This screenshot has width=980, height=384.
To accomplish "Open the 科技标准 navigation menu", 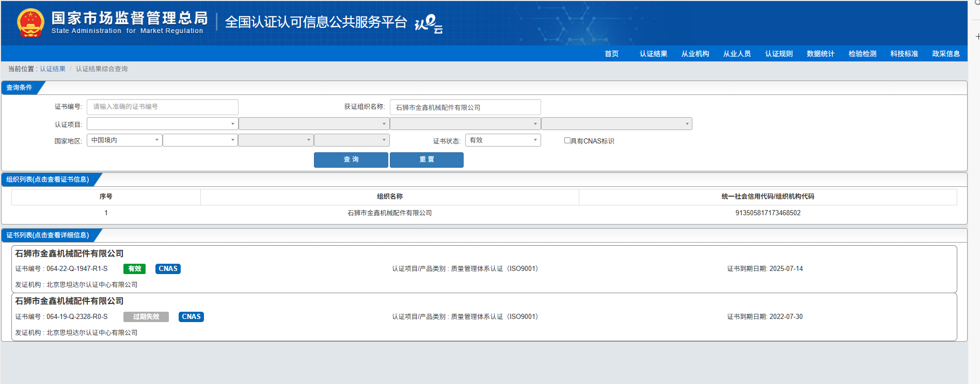I will 904,54.
